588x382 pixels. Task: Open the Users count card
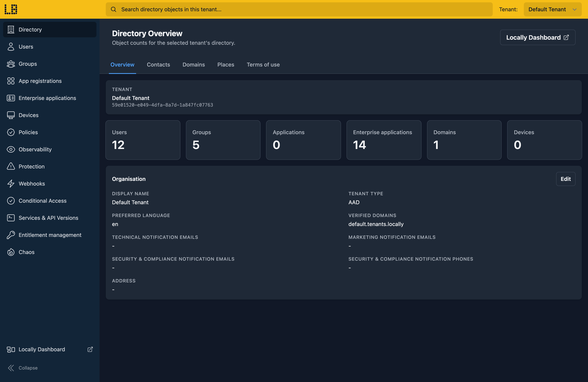pos(143,140)
